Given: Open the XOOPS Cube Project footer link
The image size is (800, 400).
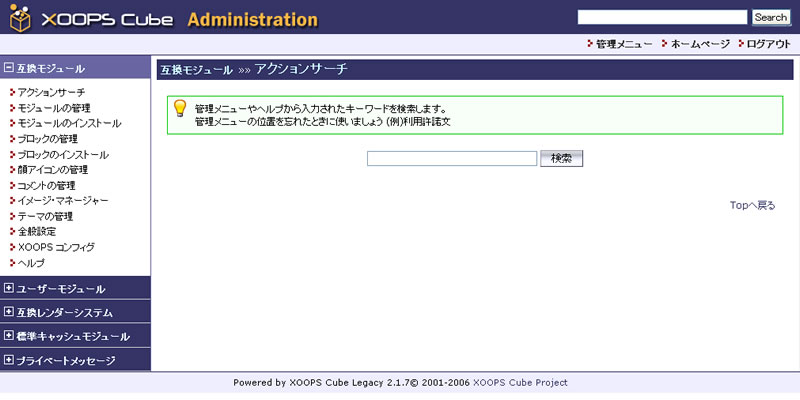Looking at the screenshot, I should [x=519, y=382].
